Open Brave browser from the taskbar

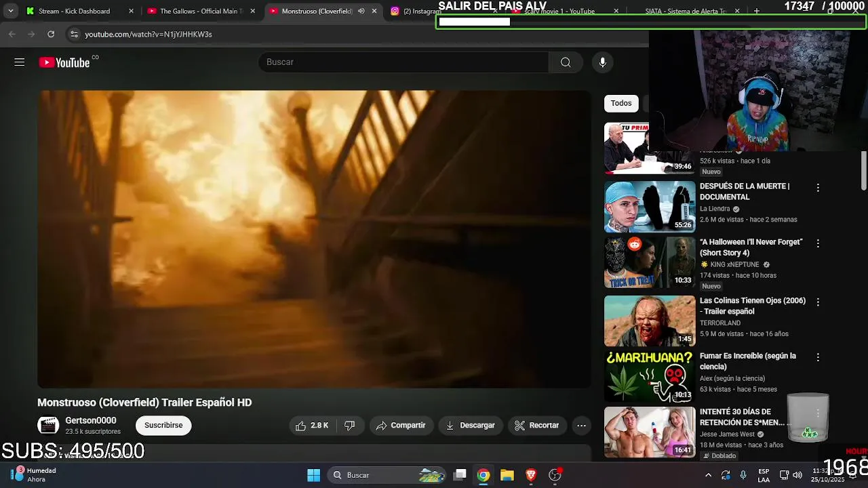click(531, 475)
